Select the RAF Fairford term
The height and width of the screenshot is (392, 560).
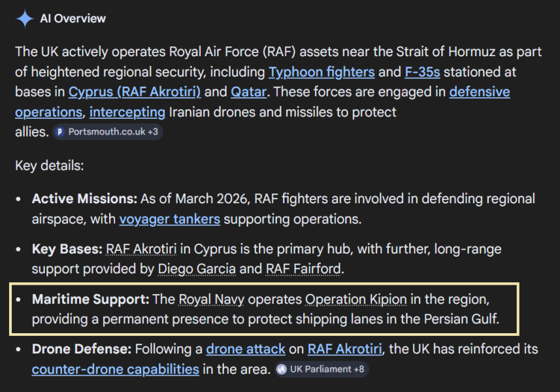point(304,269)
